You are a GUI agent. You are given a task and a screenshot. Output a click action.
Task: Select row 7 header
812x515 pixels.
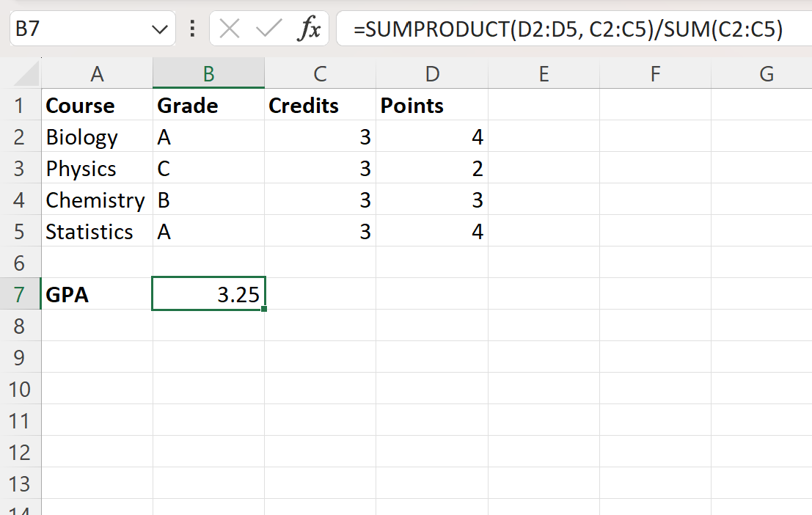click(x=20, y=294)
